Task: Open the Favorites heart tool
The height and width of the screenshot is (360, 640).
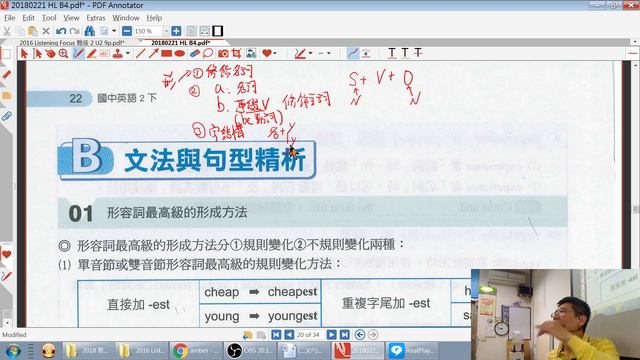Action: point(267,53)
